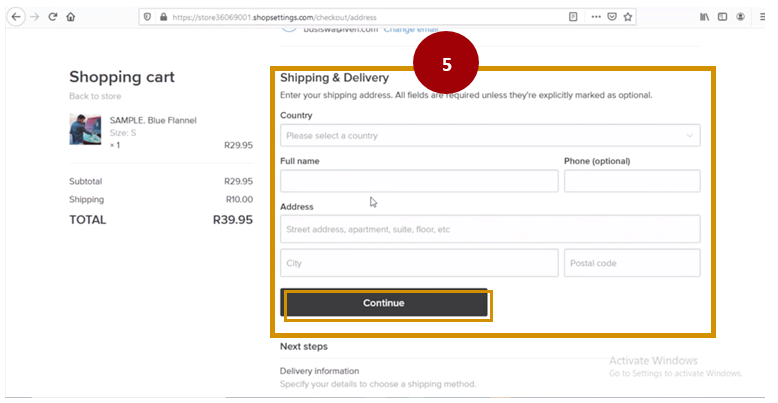
Task: Open the browser home page icon
Action: pyautogui.click(x=70, y=17)
